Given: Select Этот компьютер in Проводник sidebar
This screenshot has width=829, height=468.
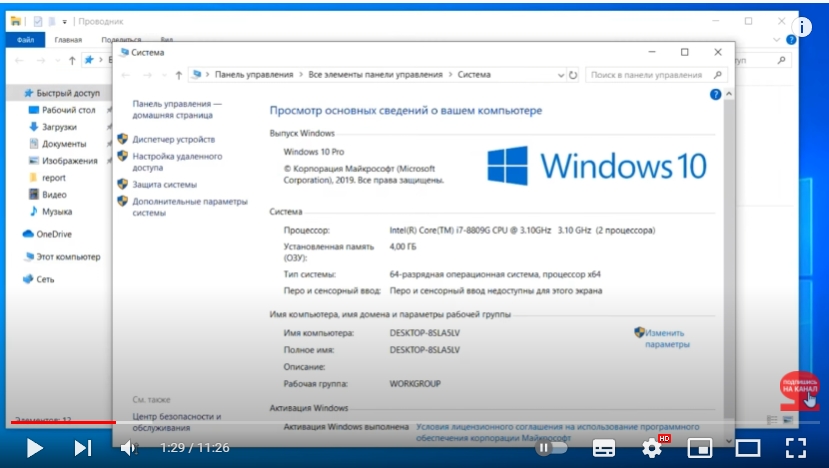Looking at the screenshot, I should tap(62, 256).
